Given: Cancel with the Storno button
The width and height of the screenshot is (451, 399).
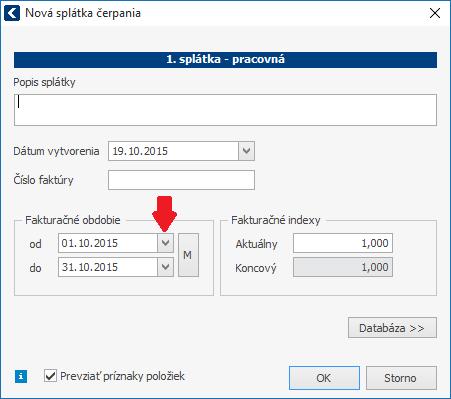Looking at the screenshot, I should click(401, 378).
